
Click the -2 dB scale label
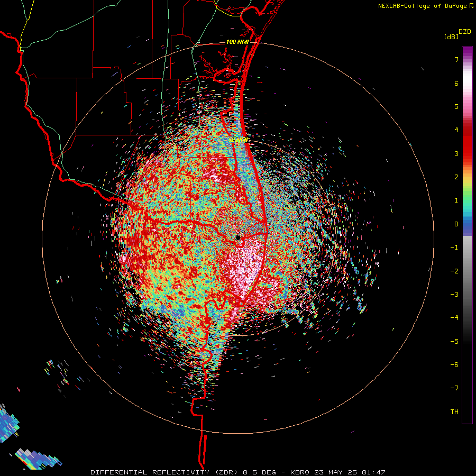454,271
